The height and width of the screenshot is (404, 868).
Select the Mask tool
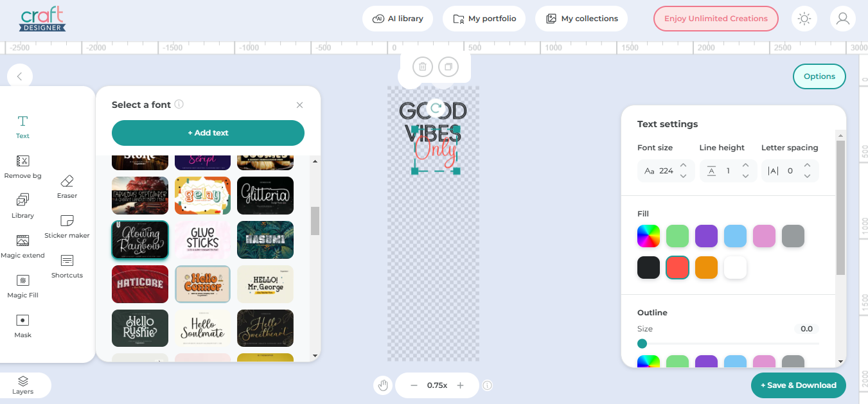22,326
